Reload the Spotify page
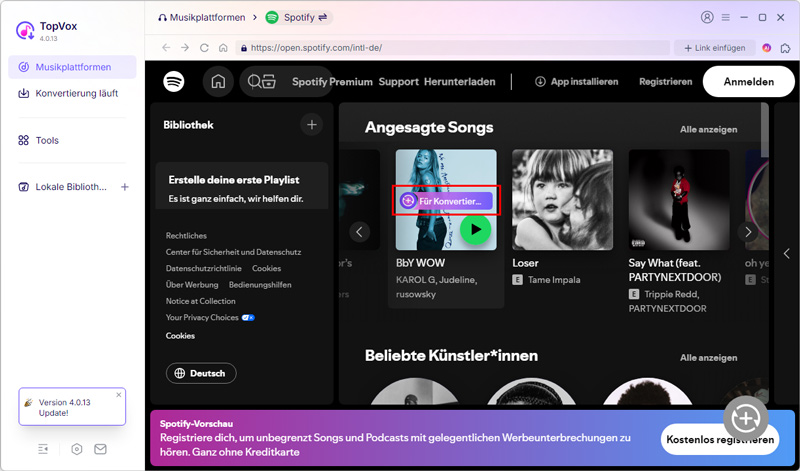 coord(204,47)
